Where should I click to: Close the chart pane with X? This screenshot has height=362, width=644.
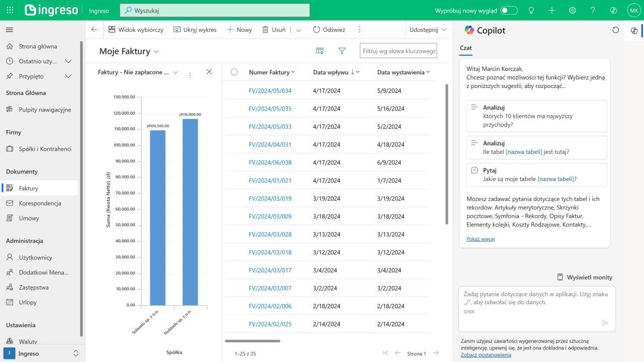click(209, 72)
